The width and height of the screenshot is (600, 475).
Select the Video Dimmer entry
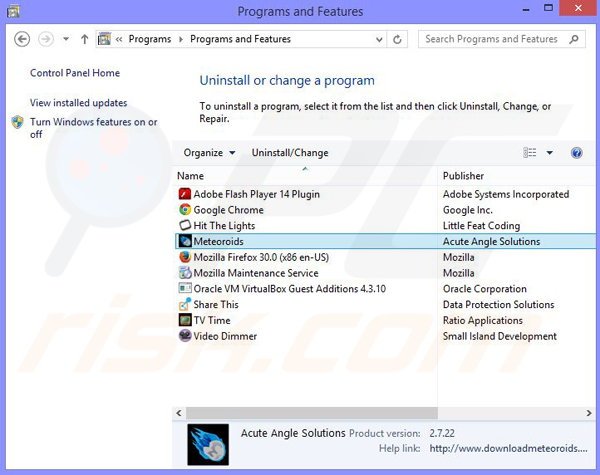tap(225, 336)
